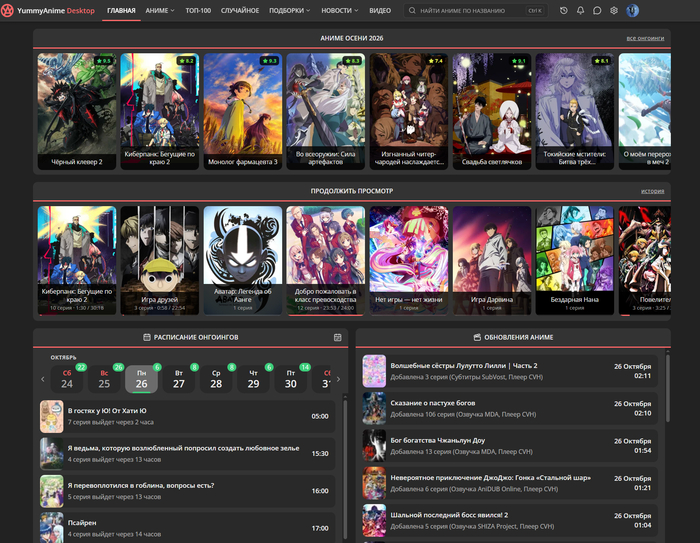Select Пн 26 in schedule
700x543 pixels.
click(x=142, y=379)
